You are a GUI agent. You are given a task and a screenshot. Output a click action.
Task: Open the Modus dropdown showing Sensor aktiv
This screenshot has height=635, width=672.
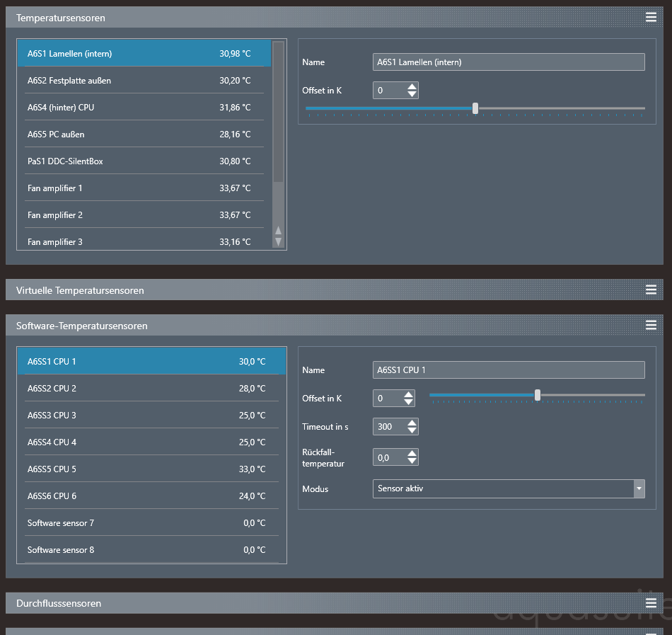(x=639, y=488)
